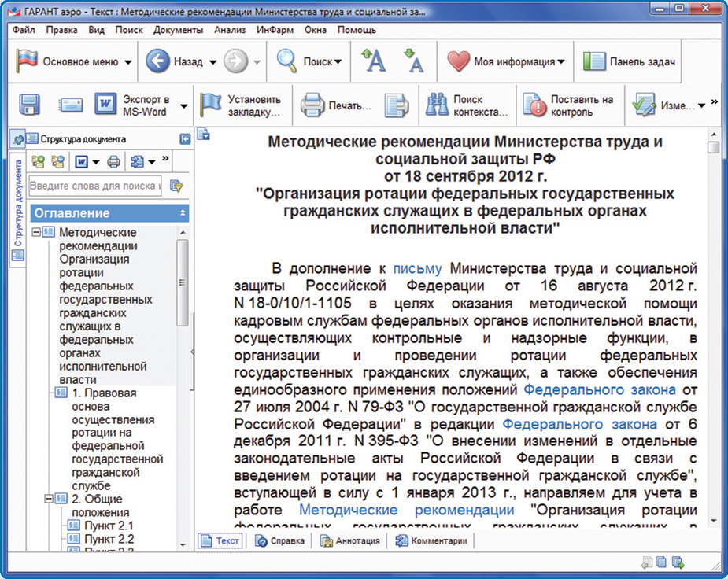Switch to the Аннотация tab
728x579 pixels.
pos(351,540)
